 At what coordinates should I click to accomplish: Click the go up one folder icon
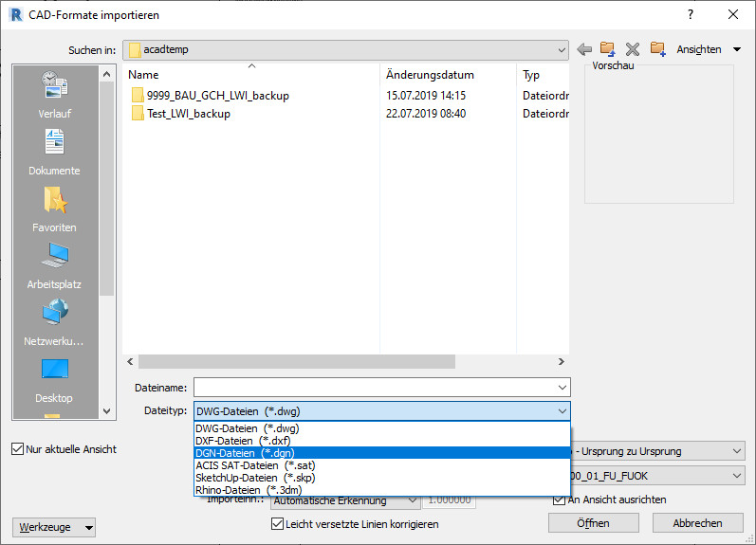pos(608,49)
